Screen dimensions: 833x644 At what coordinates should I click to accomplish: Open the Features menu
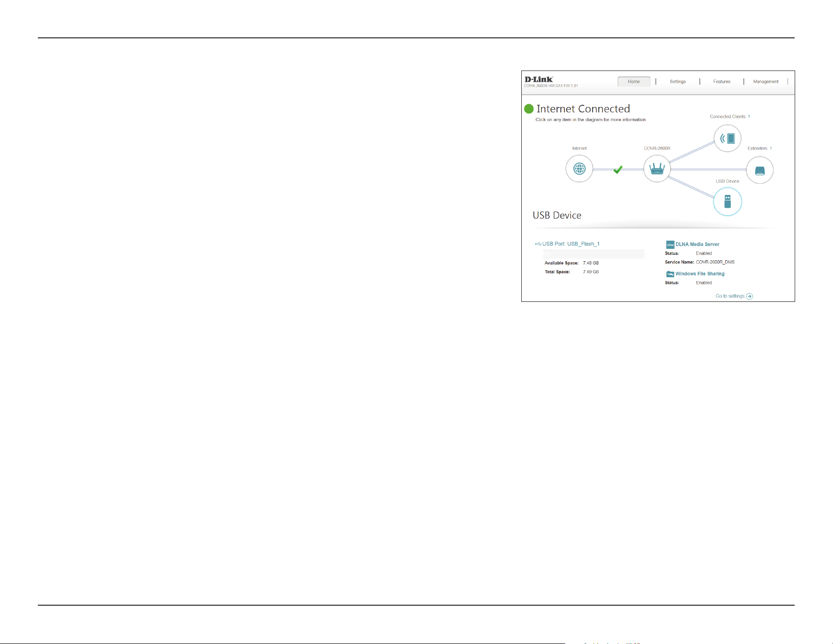pos(722,81)
